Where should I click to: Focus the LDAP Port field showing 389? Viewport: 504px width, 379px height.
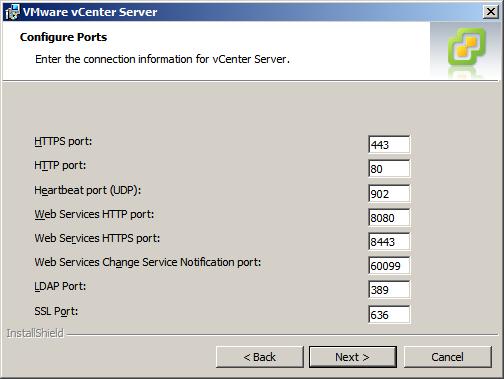pos(389,290)
